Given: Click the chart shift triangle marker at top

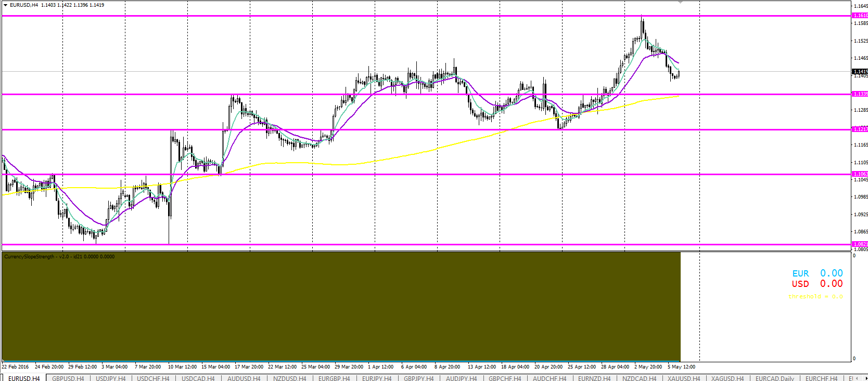Looking at the screenshot, I should point(680,3).
